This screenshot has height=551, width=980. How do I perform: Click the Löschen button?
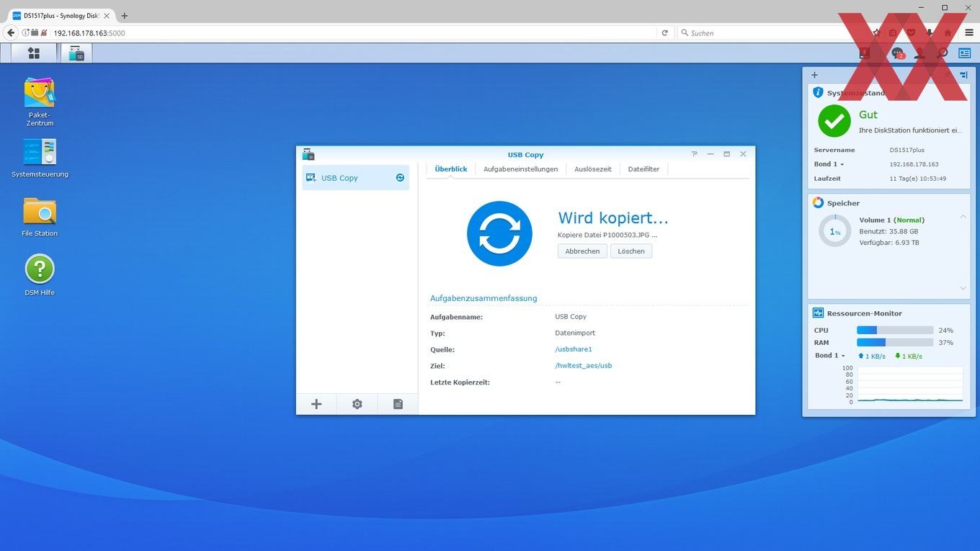(631, 251)
